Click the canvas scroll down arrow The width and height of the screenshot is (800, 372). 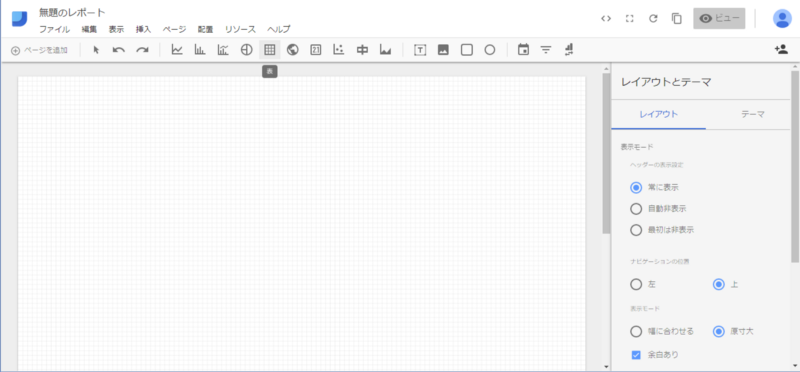pyautogui.click(x=606, y=366)
